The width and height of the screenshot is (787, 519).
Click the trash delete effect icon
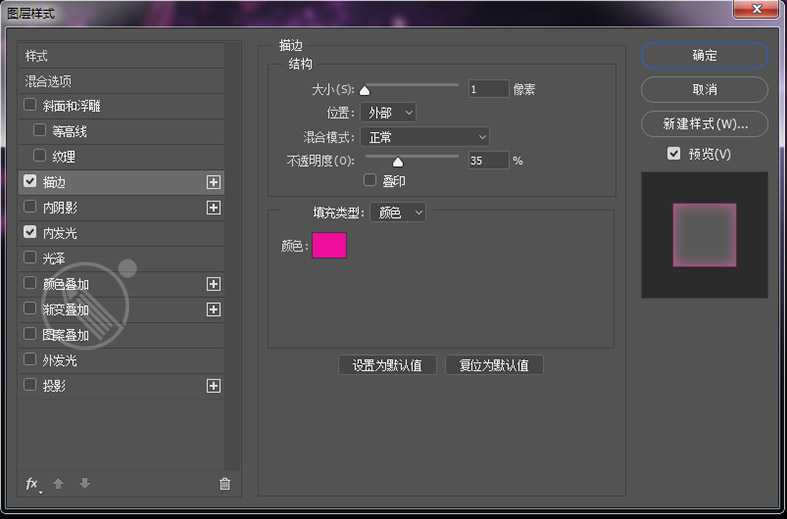point(224,484)
